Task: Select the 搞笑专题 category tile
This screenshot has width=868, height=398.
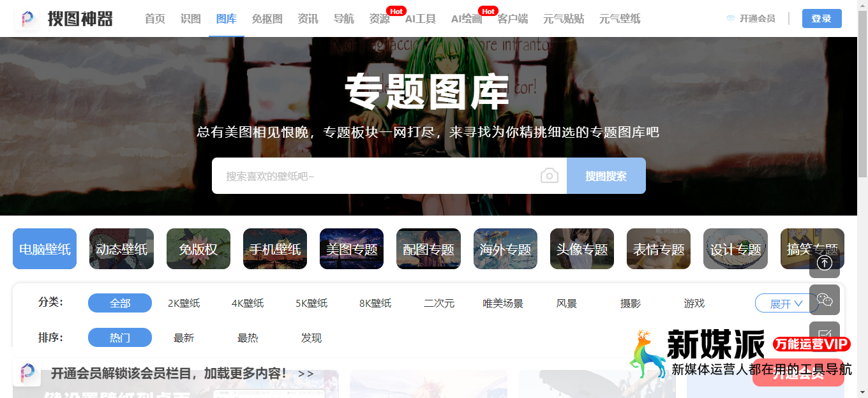Action: coord(812,249)
